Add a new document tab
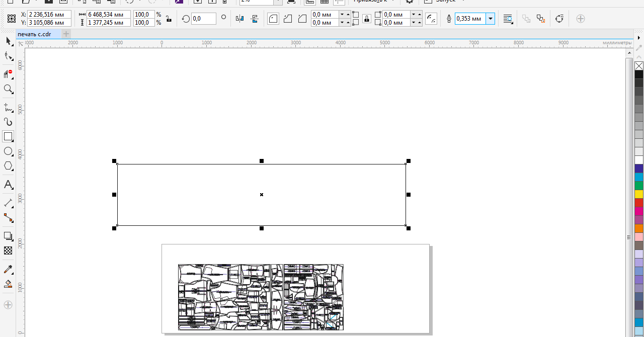 [66, 34]
